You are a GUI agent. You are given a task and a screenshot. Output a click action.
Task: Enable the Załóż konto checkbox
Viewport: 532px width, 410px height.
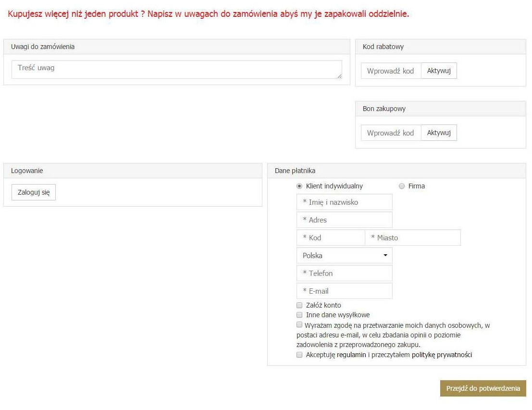(299, 305)
